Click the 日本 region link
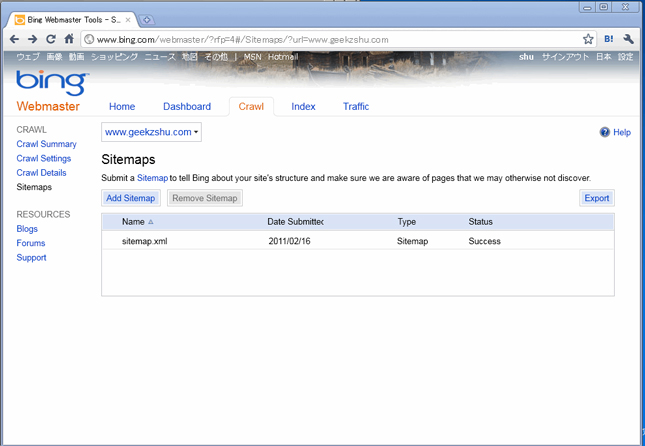 pos(603,57)
